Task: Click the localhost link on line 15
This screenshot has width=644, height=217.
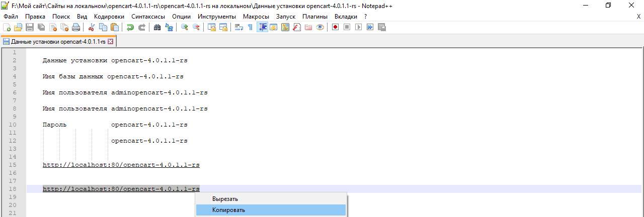Action: pos(121,165)
